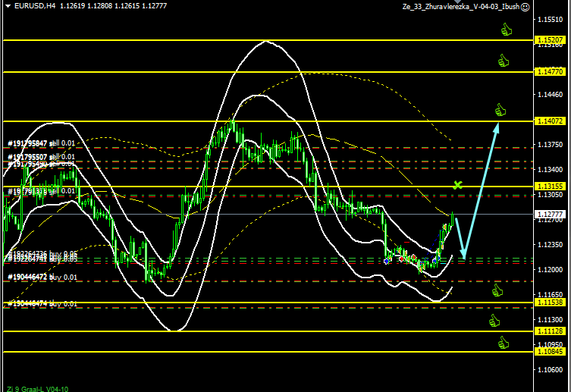
Task: Click the green X mark on the 1.13155 line
Action: point(458,185)
